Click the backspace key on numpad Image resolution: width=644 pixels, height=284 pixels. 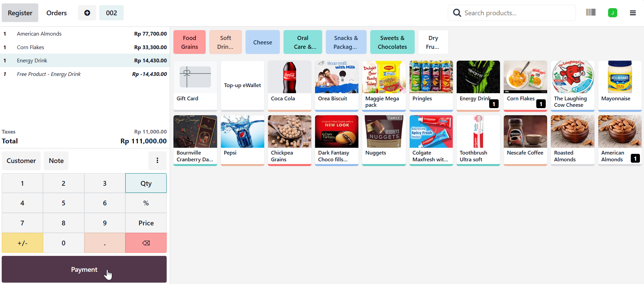click(x=146, y=243)
